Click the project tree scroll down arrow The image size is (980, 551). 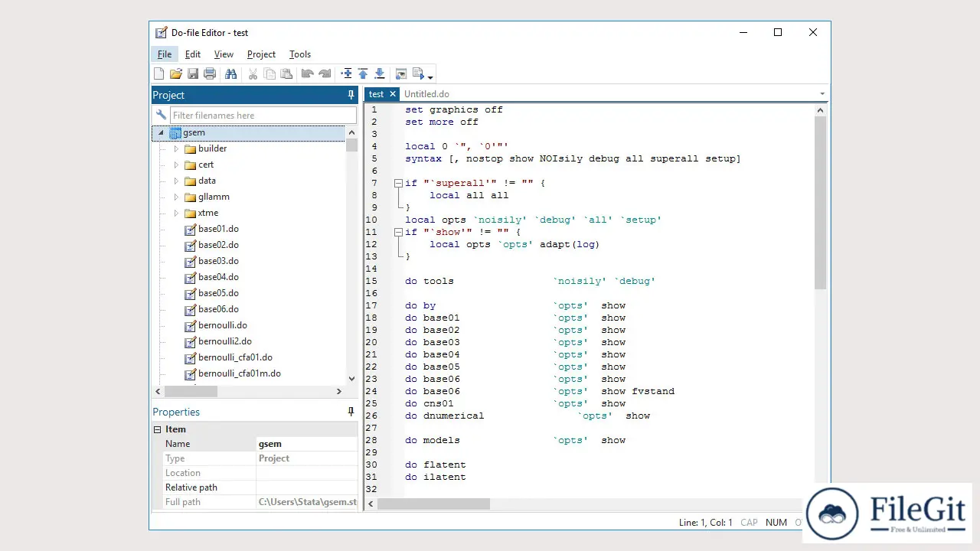tap(351, 378)
